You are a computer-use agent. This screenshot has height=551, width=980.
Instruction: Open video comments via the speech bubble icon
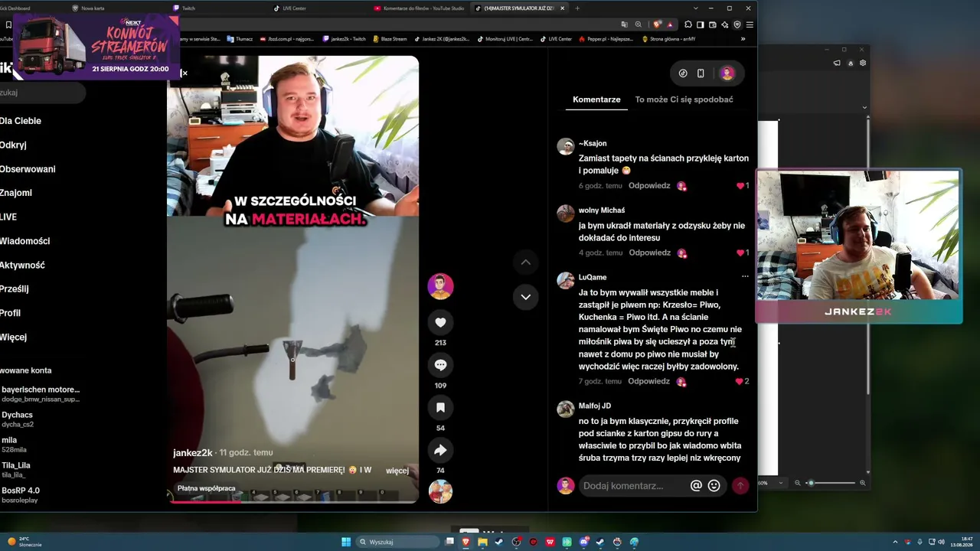pos(440,365)
